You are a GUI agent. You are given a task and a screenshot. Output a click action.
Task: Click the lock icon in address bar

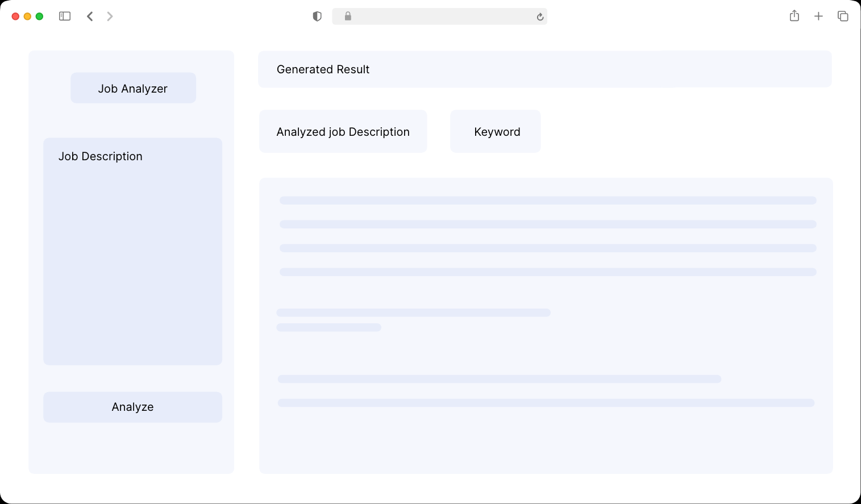point(348,16)
